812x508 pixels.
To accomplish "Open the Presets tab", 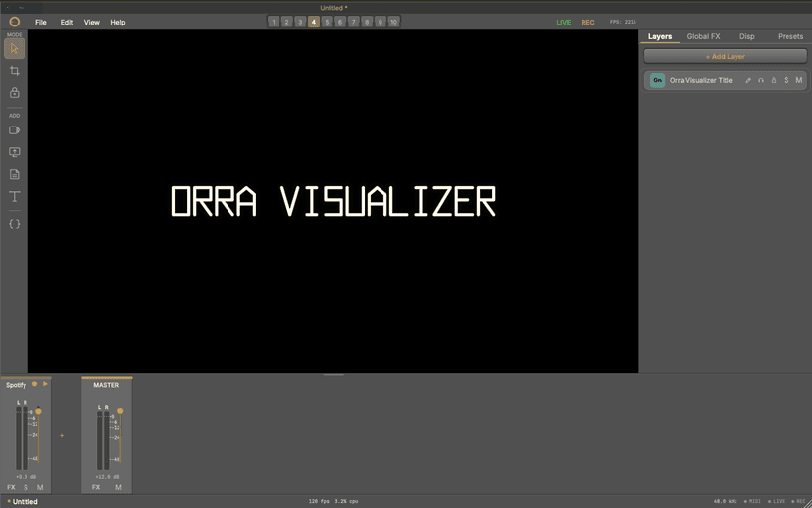I will coord(790,36).
